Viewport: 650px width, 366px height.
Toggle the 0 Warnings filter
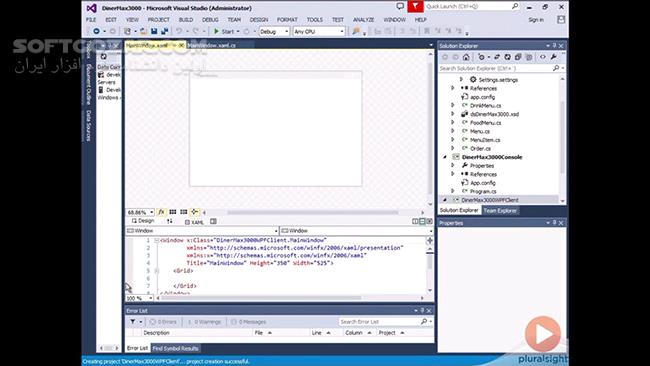(x=204, y=322)
